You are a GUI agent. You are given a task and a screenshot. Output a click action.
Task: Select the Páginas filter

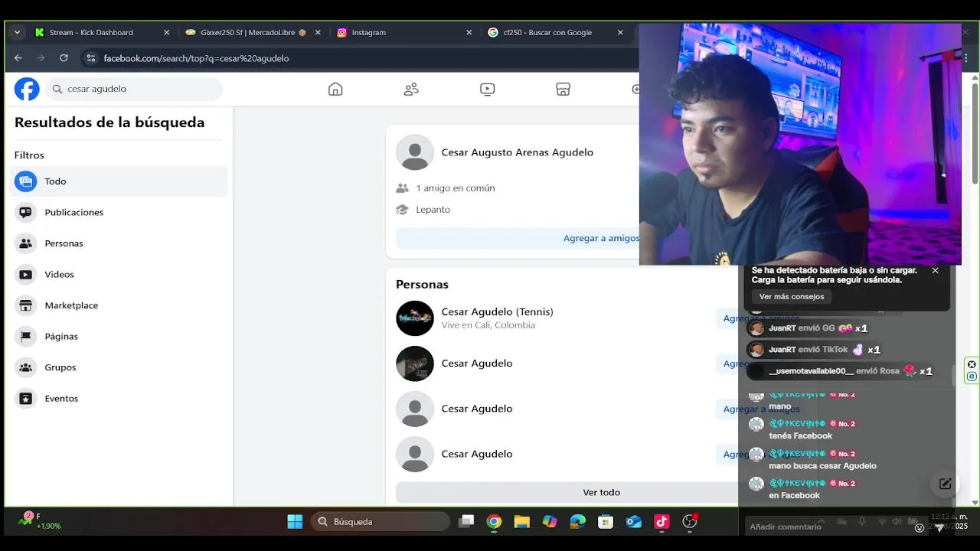pyautogui.click(x=119, y=336)
